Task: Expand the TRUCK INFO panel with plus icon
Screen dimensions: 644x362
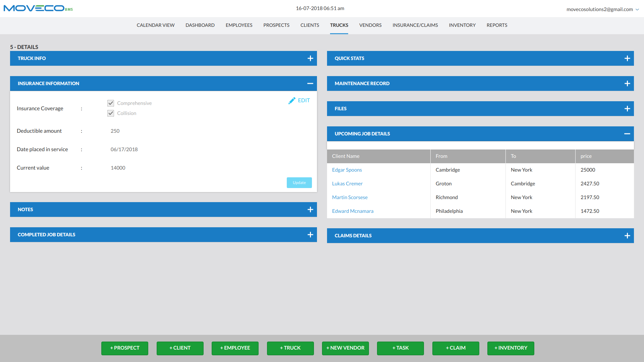Action: coord(310,58)
